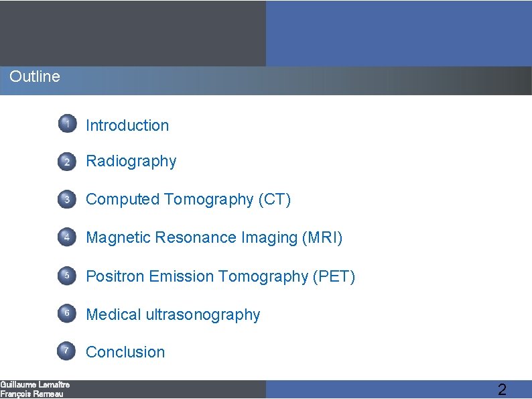This screenshot has width=532, height=399.
Task: Click the number 6 bullet ball
Action: point(66,313)
